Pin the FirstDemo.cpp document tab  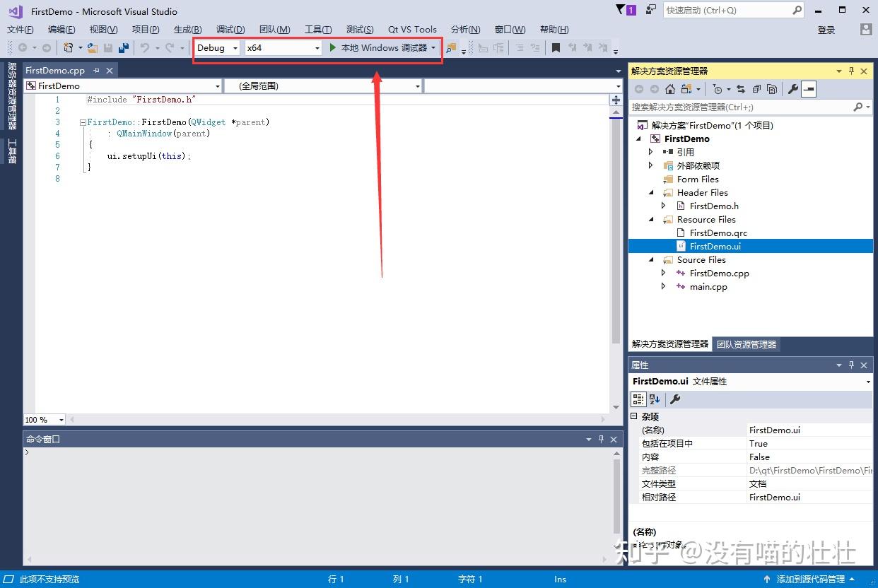click(x=95, y=70)
